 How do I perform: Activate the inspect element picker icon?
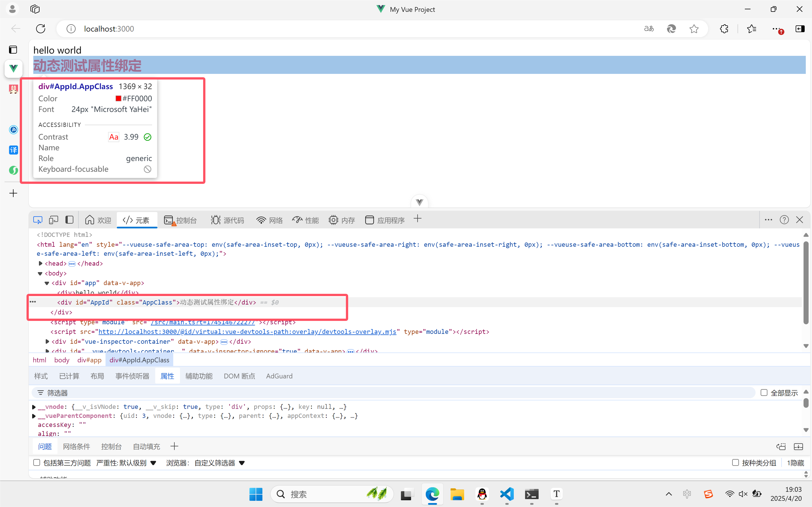click(x=38, y=220)
